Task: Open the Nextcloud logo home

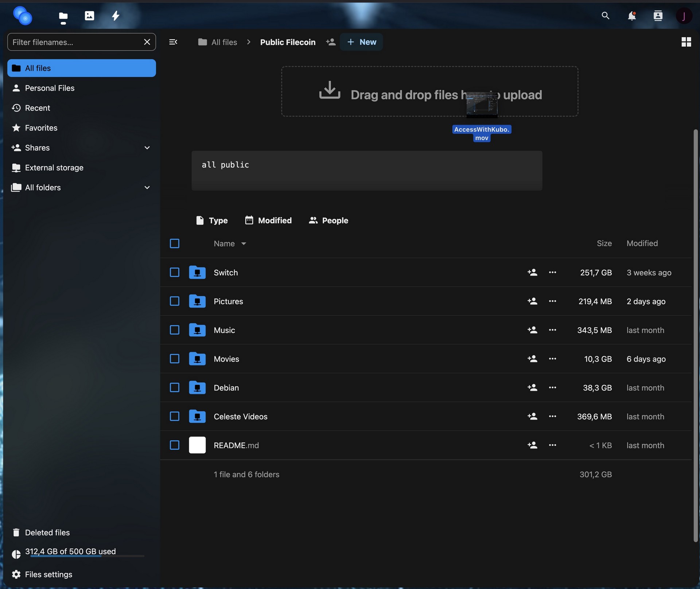Action: click(23, 16)
